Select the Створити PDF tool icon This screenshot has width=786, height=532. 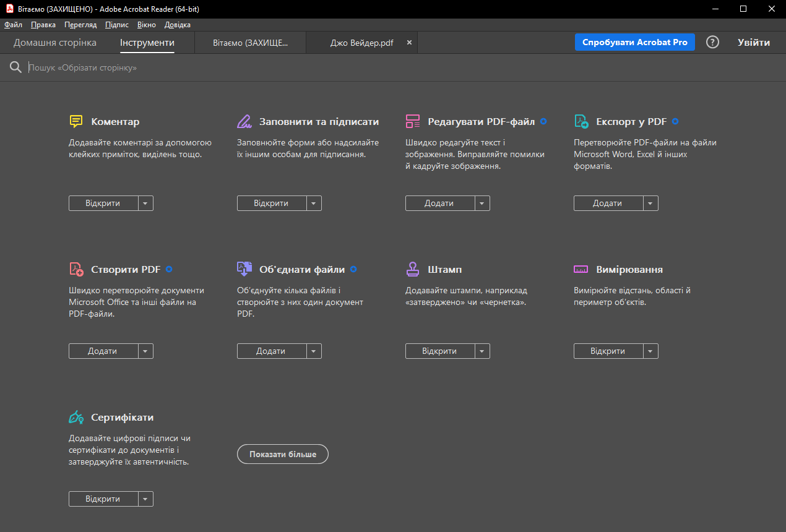pos(76,269)
